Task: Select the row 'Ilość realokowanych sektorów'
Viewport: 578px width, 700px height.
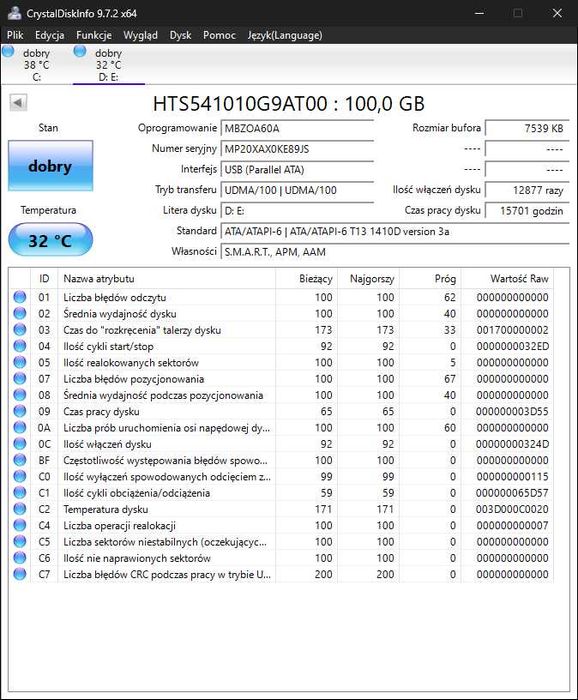Action: [x=281, y=362]
